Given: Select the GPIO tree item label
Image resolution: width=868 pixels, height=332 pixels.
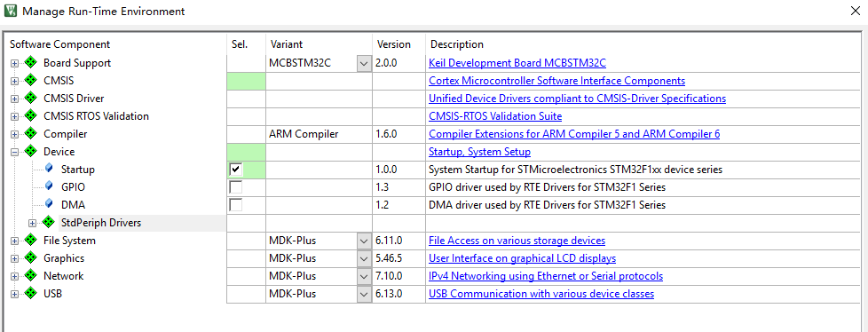Looking at the screenshot, I should [73, 187].
